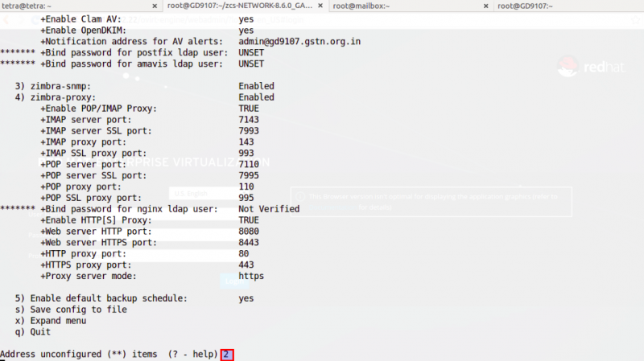Click the 'x) Expand menu' line
Image resolution: width=644 pixels, height=361 pixels.
coord(51,320)
